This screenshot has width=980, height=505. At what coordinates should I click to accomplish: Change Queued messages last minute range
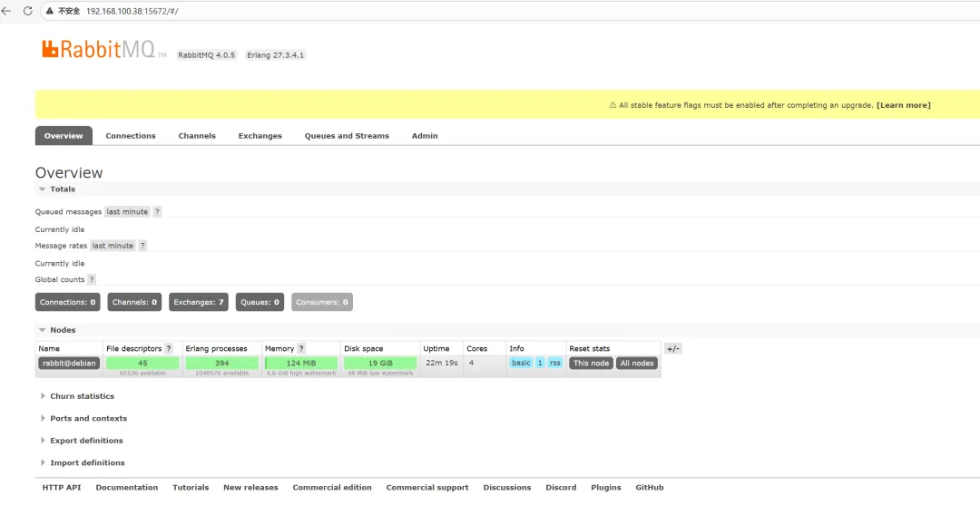point(128,212)
